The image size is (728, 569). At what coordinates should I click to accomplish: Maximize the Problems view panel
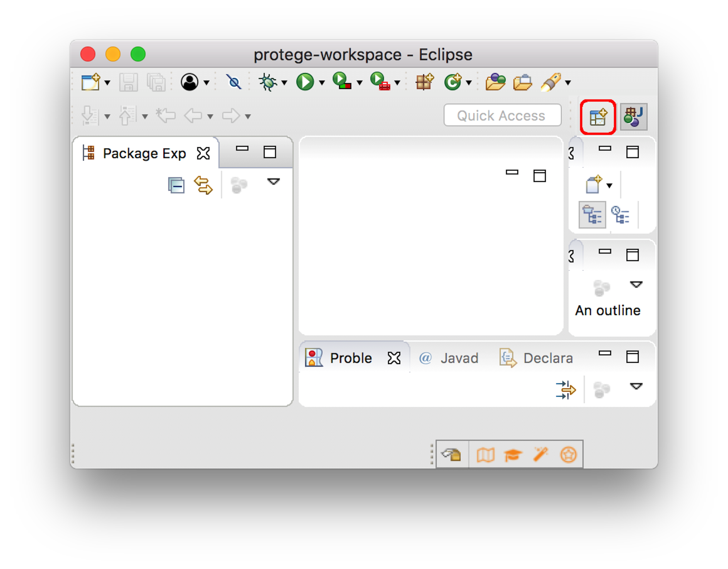pos(632,357)
